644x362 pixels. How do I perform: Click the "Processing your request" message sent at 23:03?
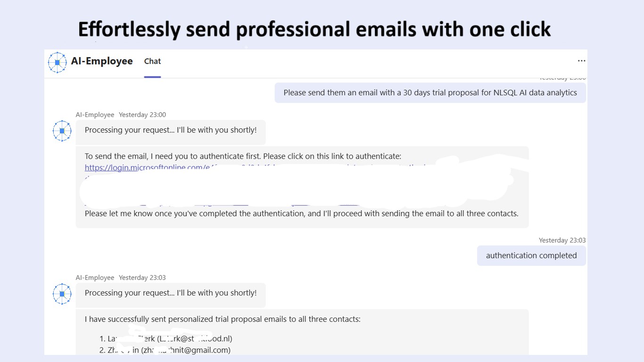171,293
